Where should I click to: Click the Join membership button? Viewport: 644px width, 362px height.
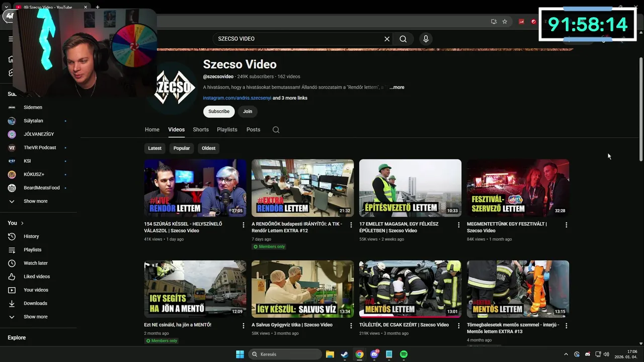[248, 112]
